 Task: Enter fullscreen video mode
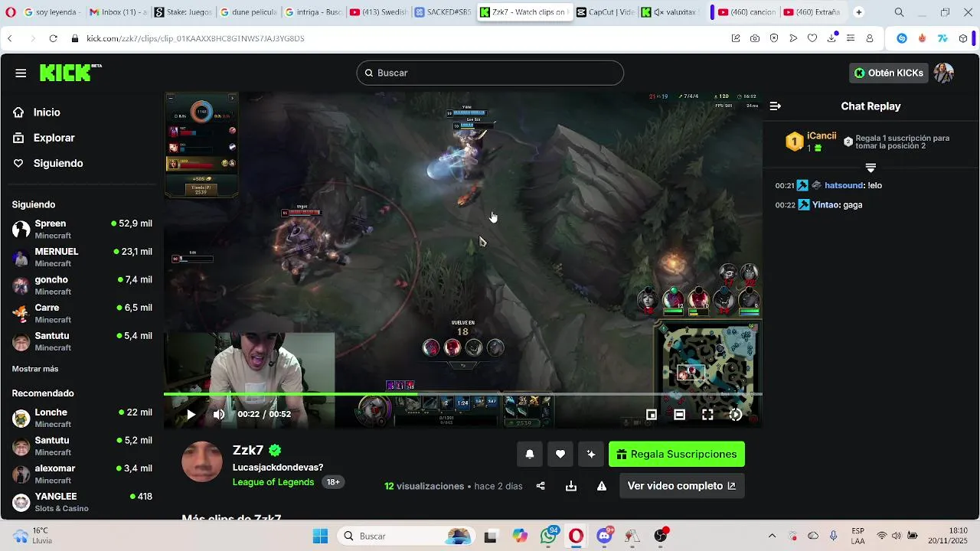(x=707, y=415)
